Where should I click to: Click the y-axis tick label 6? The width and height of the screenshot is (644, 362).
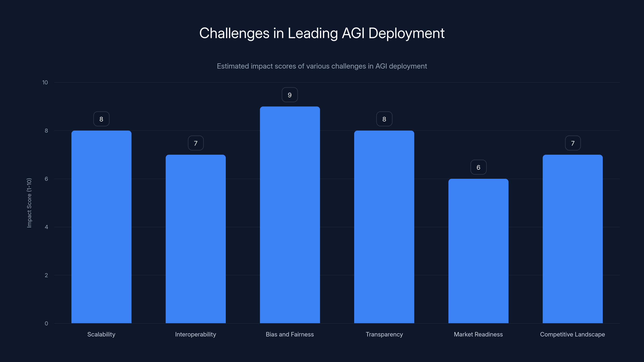pos(46,179)
